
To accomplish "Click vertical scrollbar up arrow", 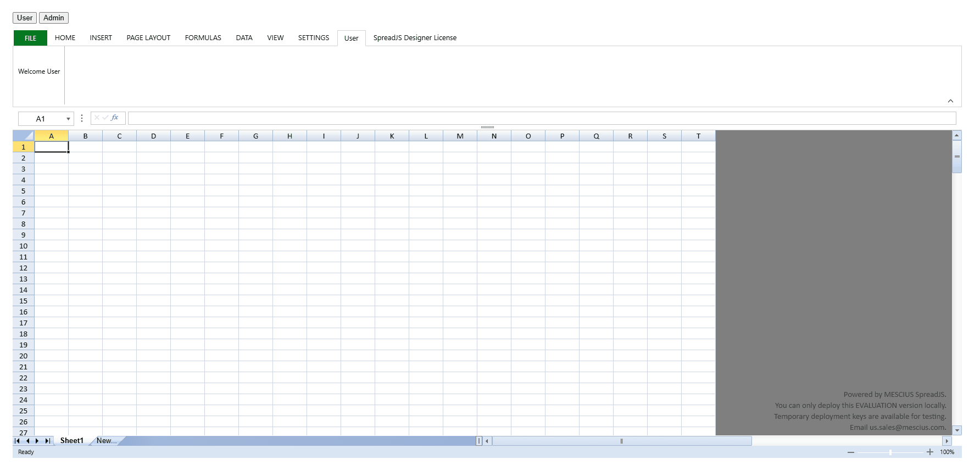I will pos(957,135).
